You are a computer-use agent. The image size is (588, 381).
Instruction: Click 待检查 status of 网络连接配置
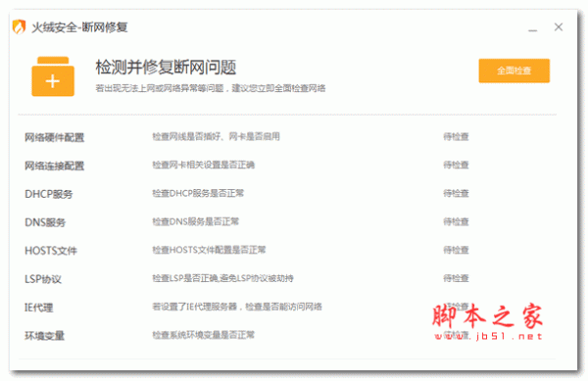click(456, 165)
